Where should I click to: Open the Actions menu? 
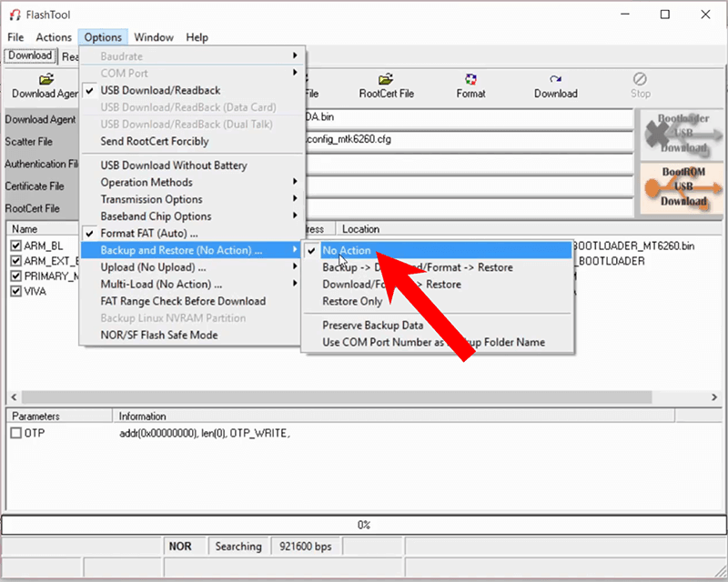(54, 37)
